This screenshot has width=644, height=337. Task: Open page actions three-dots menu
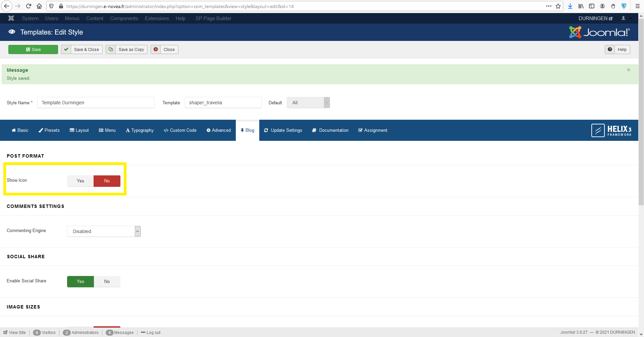tap(549, 6)
